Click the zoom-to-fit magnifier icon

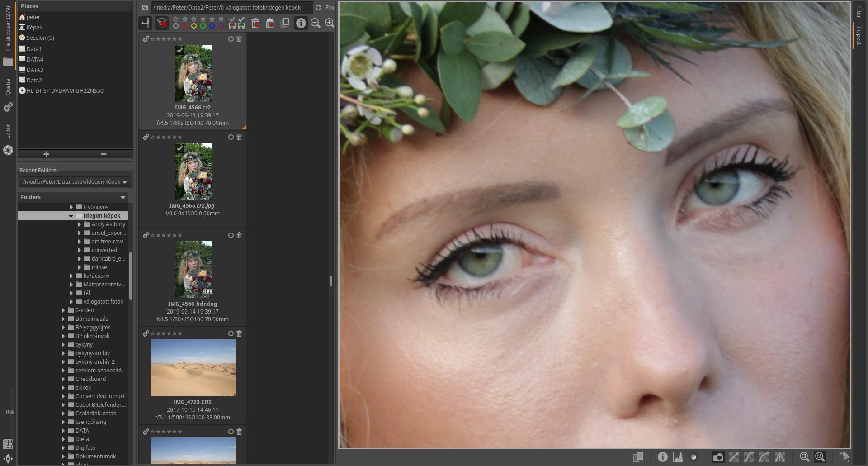(804, 457)
